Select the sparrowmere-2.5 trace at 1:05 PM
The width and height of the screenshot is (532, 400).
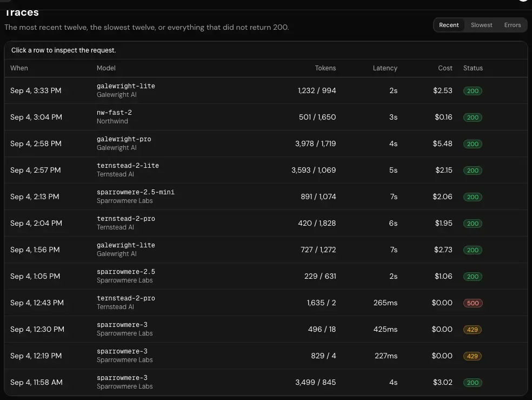point(266,276)
